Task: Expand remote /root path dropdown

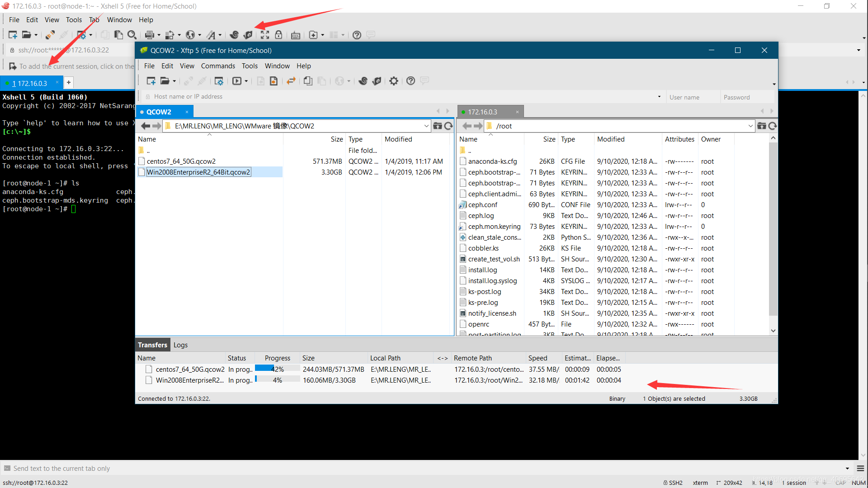Action: coord(750,126)
